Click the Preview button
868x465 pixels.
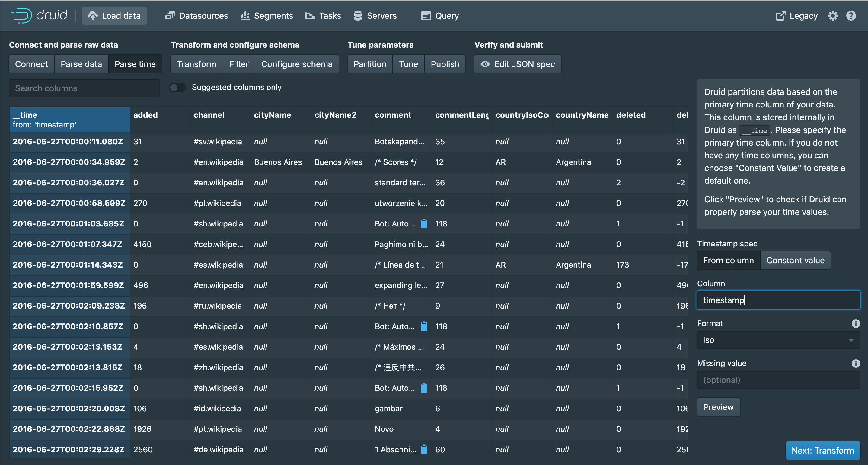(718, 407)
